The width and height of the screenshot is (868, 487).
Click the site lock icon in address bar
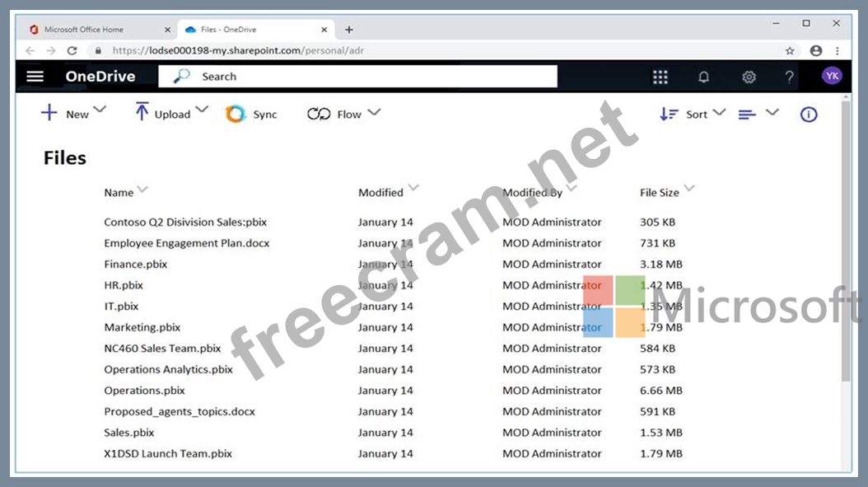(x=98, y=50)
